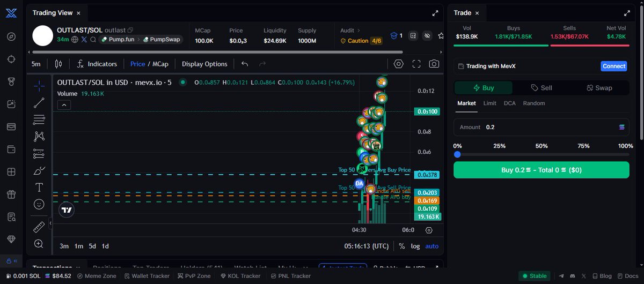Viewport: 644px width, 284px height.
Task: Select the Random order tab
Action: point(534,103)
